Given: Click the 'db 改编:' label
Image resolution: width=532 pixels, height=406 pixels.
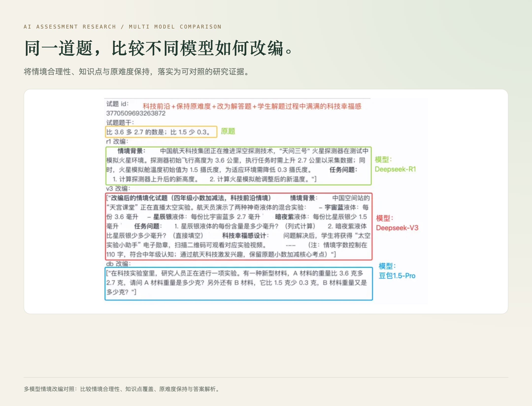Looking at the screenshot, I should click(118, 264).
